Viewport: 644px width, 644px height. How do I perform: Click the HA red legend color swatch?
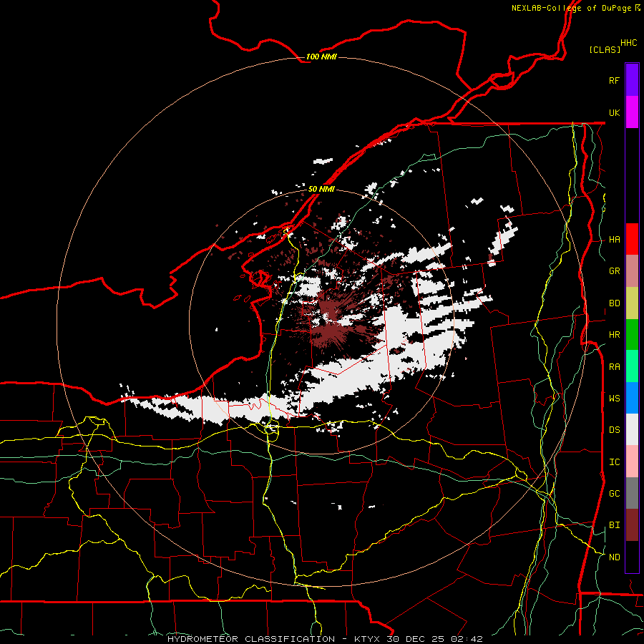point(632,239)
